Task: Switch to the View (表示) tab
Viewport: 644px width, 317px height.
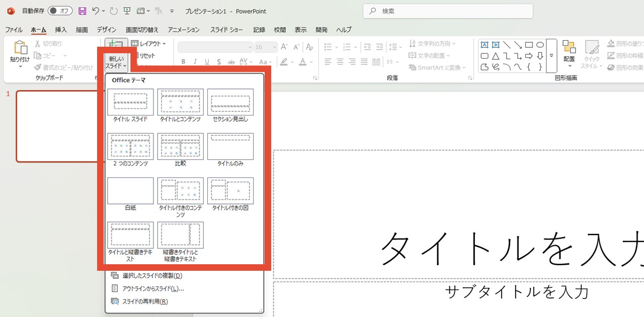Action: pyautogui.click(x=300, y=30)
